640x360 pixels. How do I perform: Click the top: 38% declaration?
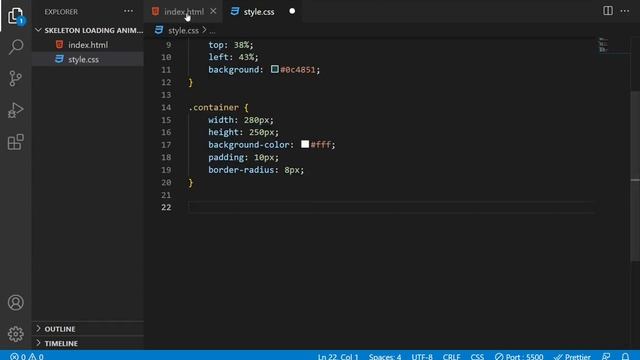(x=231, y=45)
